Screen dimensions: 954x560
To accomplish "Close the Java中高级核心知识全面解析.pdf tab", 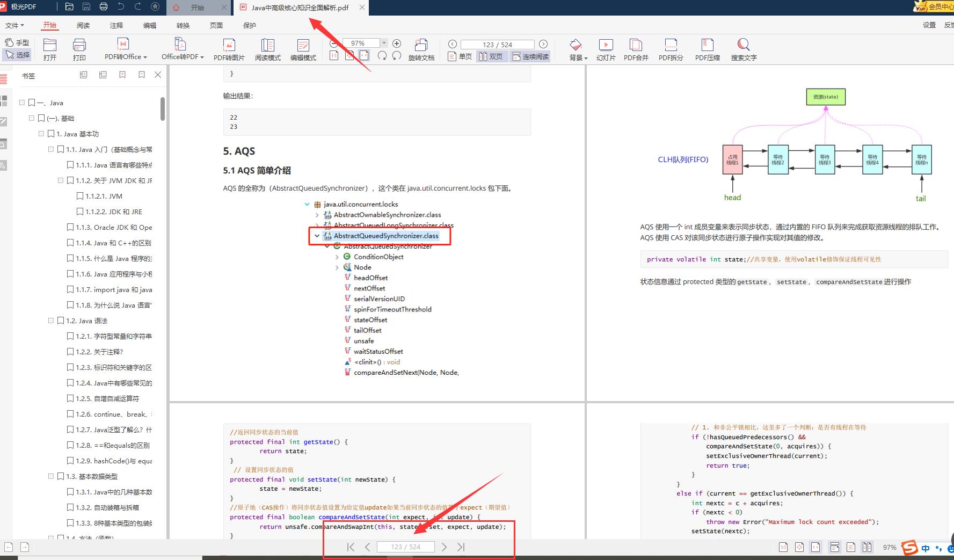I will click(x=362, y=8).
